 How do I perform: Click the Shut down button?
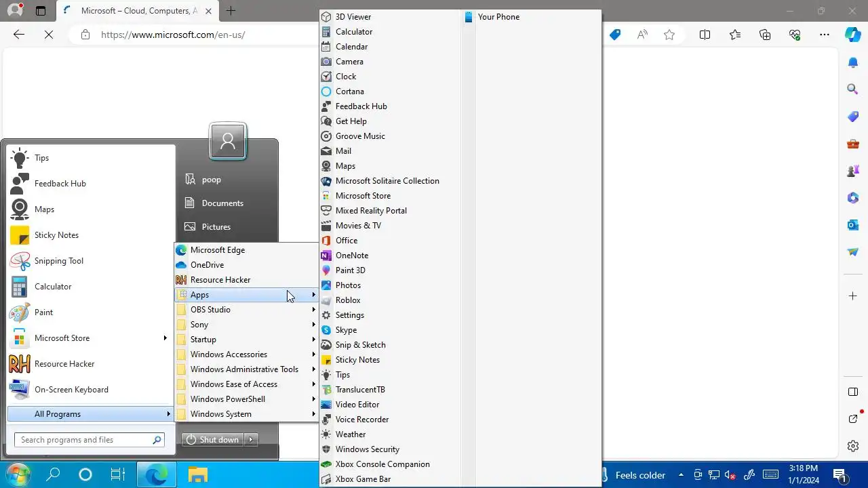click(213, 440)
